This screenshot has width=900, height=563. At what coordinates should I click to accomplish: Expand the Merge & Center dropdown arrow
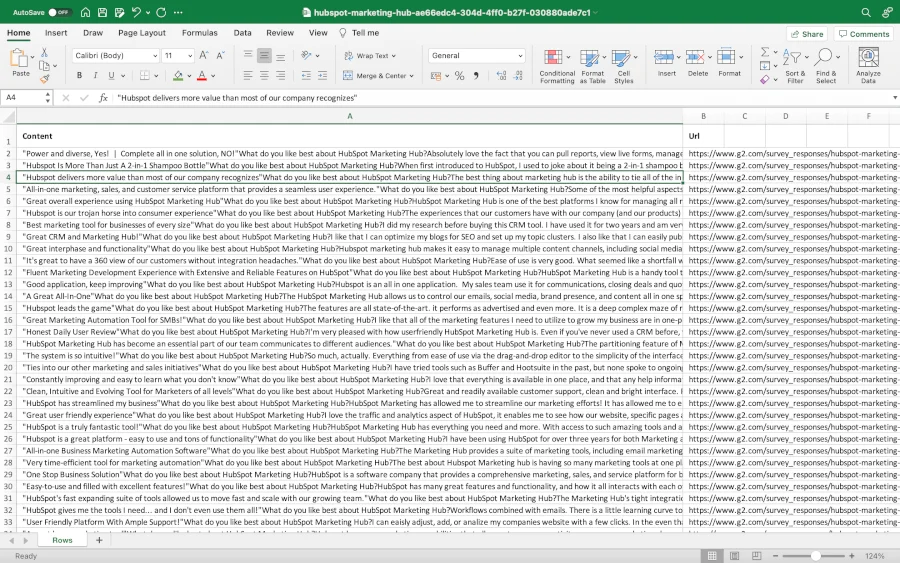(412, 76)
